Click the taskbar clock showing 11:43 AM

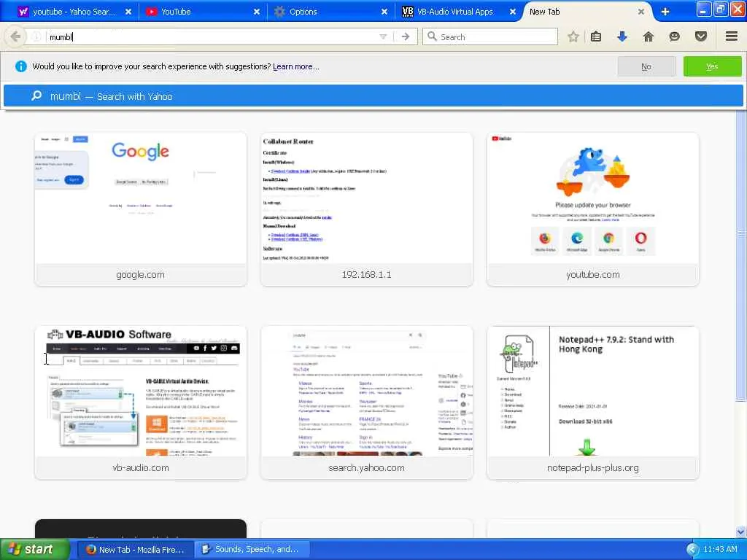point(720,550)
